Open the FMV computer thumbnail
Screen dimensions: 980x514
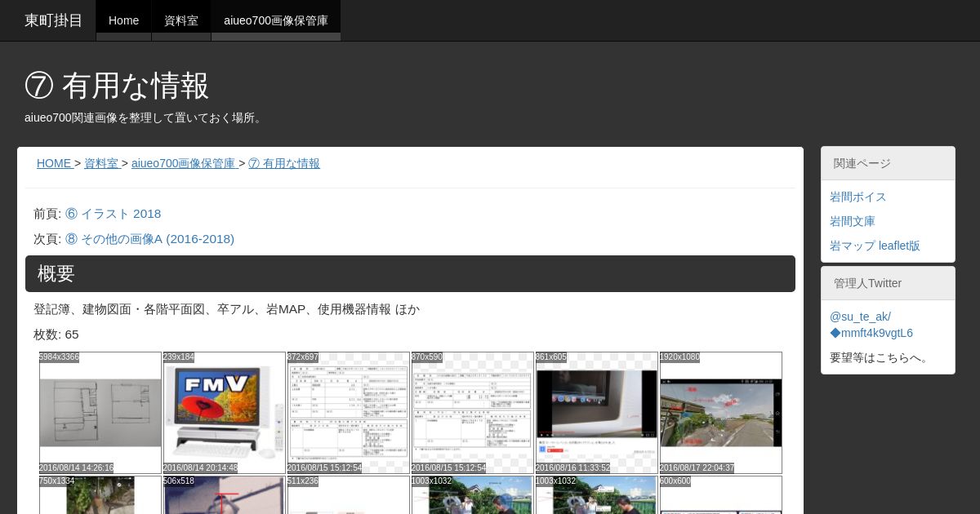coord(225,413)
